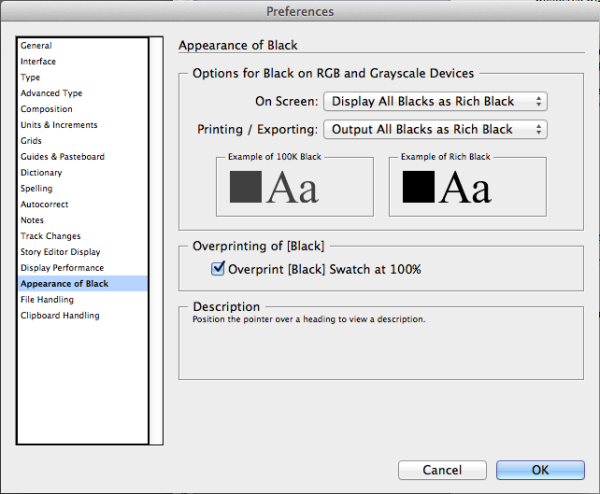Choose Dictionary from the category list
Screen dimensions: 600x494
click(x=41, y=173)
